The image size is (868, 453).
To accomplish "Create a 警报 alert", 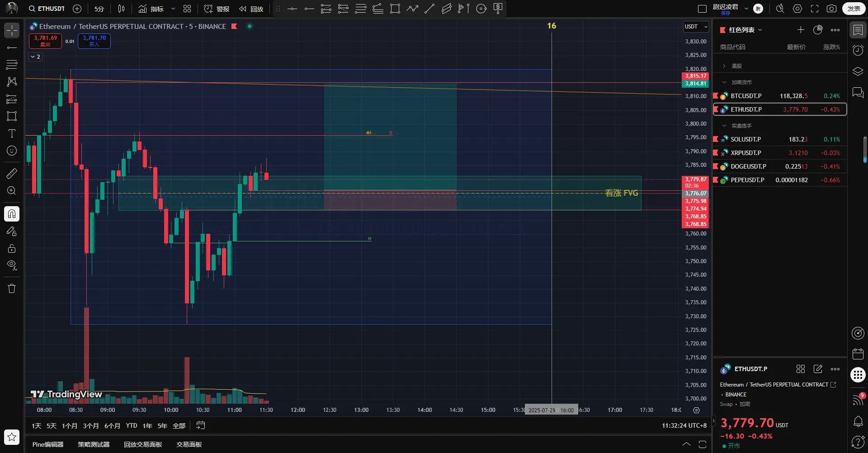I will (217, 9).
